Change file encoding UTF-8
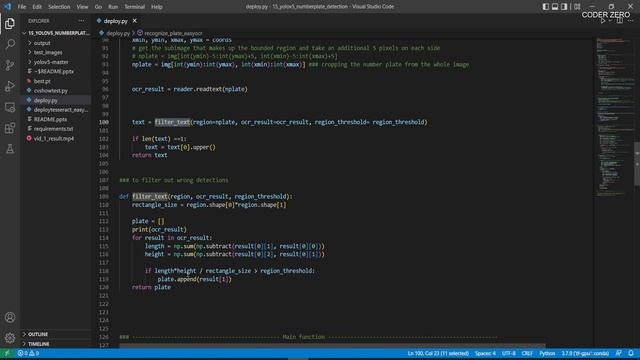 pos(509,353)
